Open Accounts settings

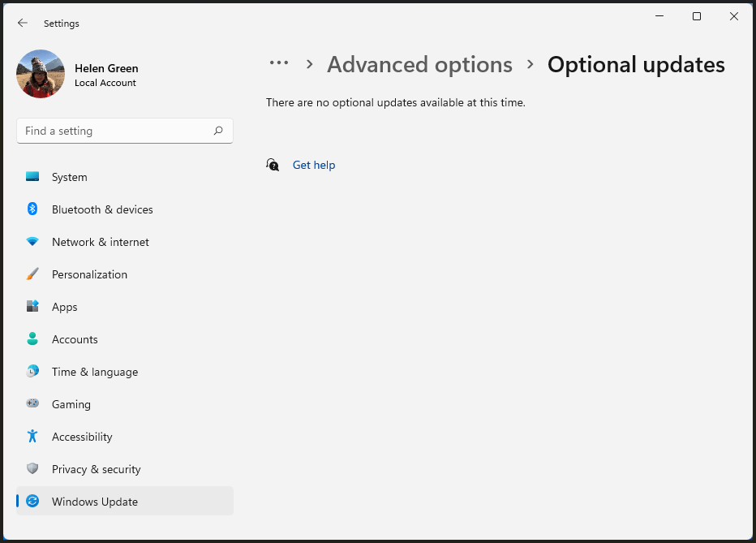(x=125, y=339)
